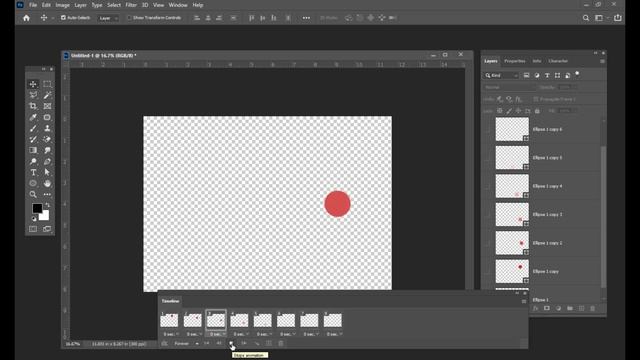The image size is (640, 360).
Task: Select the Gradient tool
Action: tap(33, 150)
